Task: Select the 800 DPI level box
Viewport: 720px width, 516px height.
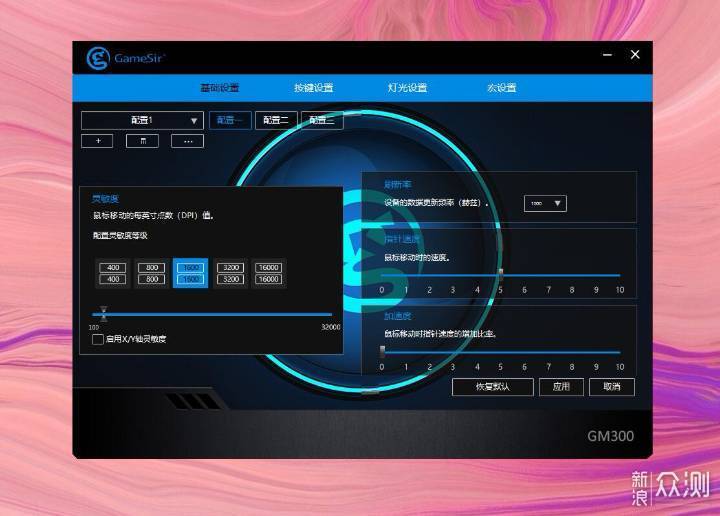Action: click(x=152, y=273)
